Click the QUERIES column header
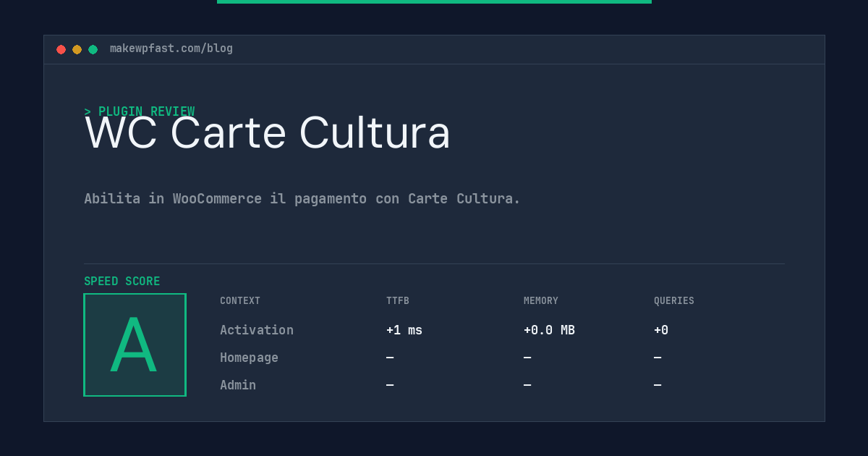 pyautogui.click(x=674, y=301)
